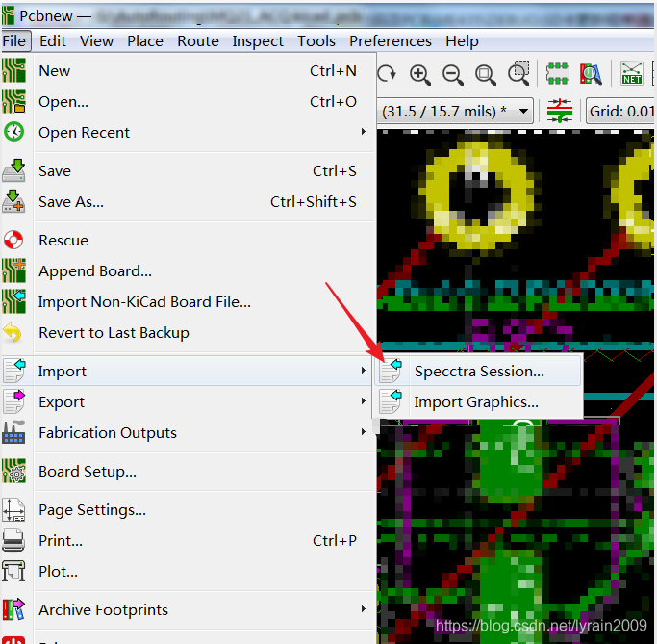Screen dimensions: 657x644
Task: Click the Open Recent clock icon
Action: tap(13, 132)
